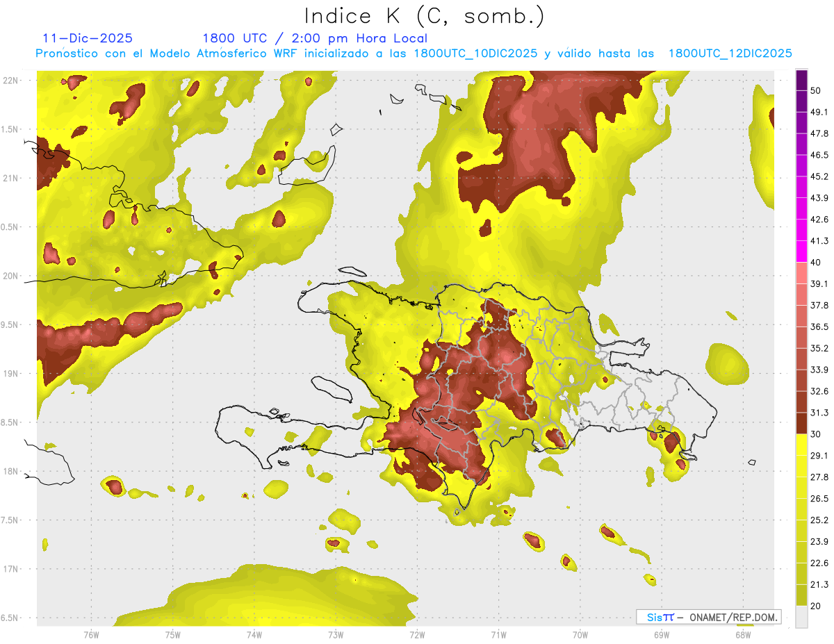The image size is (834, 644).
Task: Click the legend value "41.3"
Action: click(x=819, y=241)
